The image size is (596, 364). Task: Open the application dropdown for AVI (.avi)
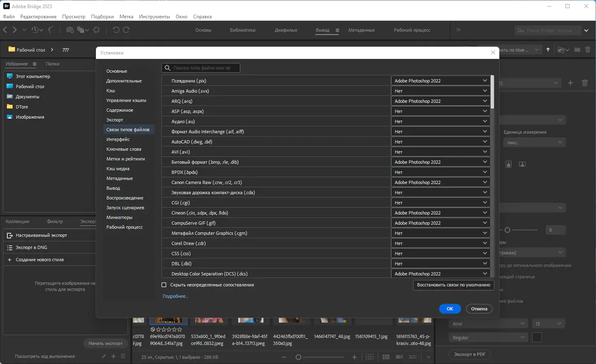coord(440,152)
